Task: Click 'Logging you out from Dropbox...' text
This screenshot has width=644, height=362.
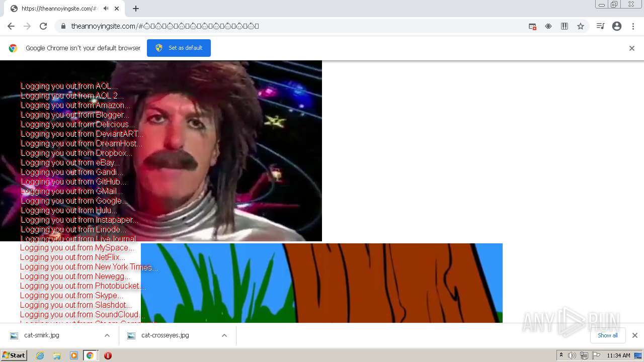Action: coord(76,153)
